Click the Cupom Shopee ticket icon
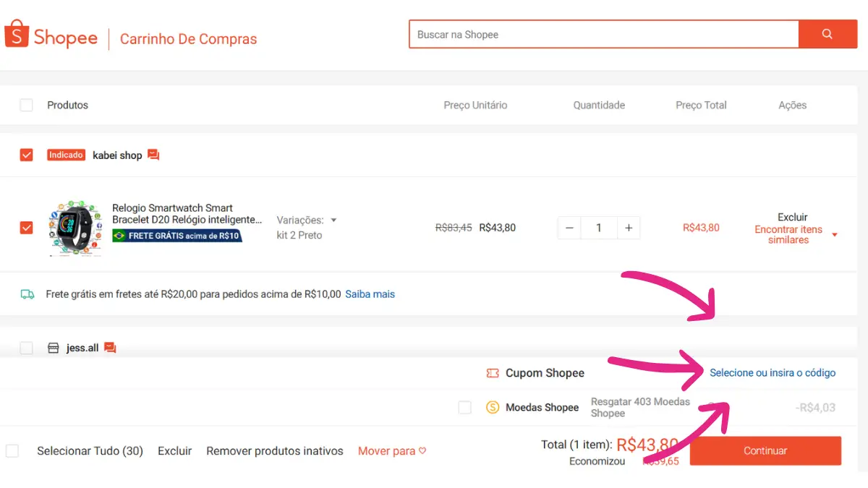868x488 pixels. click(x=493, y=373)
